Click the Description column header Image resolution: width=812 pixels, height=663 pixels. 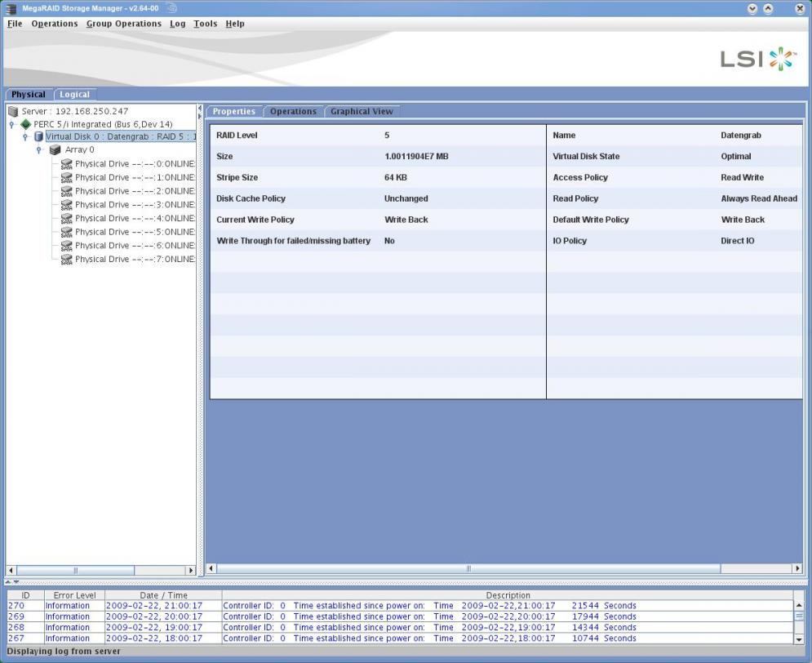pyautogui.click(x=508, y=596)
